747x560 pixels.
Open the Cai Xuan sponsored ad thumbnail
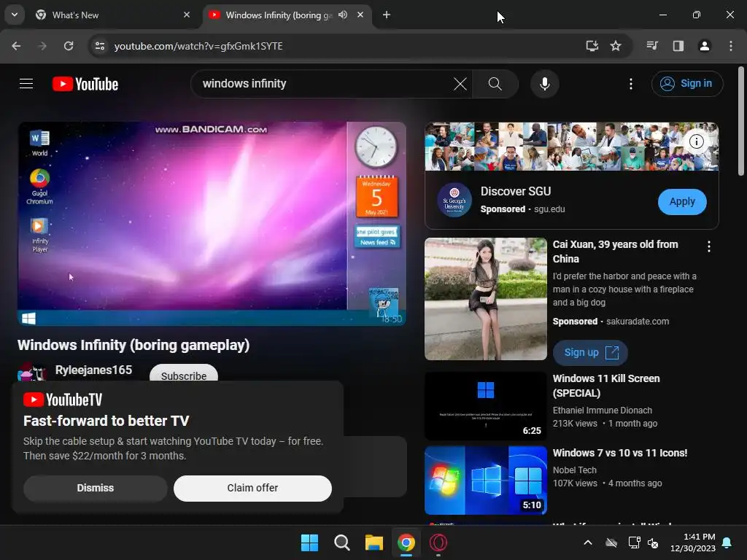tap(485, 298)
